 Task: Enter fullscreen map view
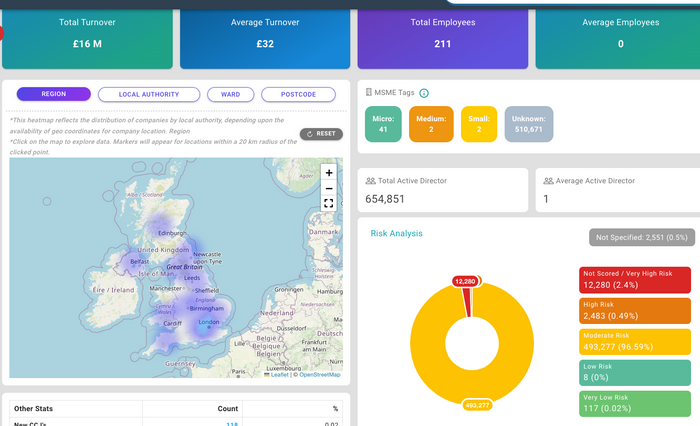tap(329, 203)
